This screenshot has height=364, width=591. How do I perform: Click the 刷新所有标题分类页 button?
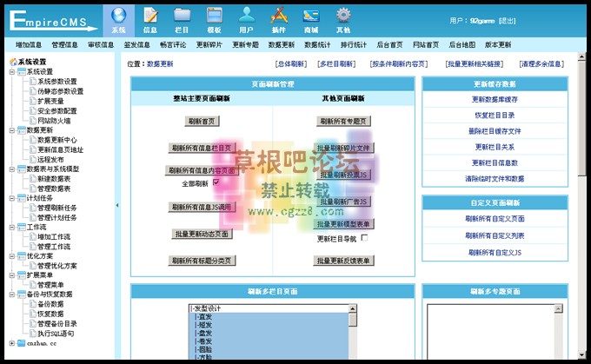pos(202,261)
